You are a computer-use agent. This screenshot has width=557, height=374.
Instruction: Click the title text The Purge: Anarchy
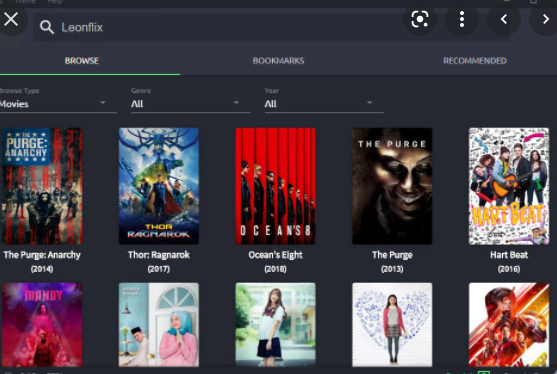coord(42,255)
